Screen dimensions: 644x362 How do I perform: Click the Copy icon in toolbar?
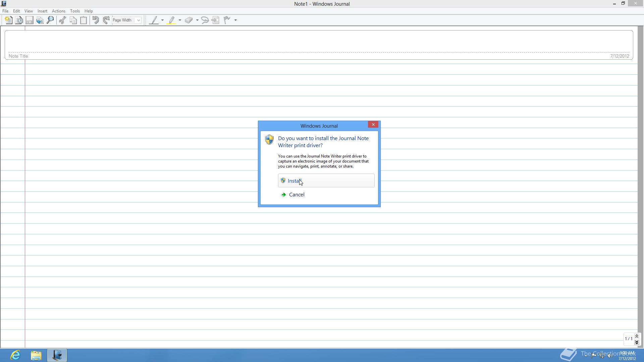click(73, 20)
